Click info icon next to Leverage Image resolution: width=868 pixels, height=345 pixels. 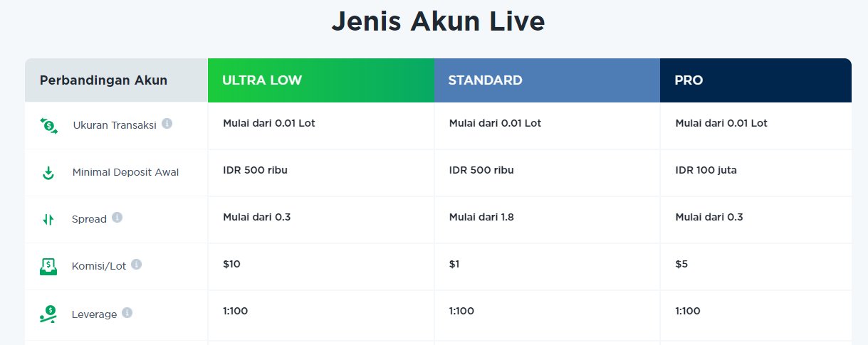[127, 312]
